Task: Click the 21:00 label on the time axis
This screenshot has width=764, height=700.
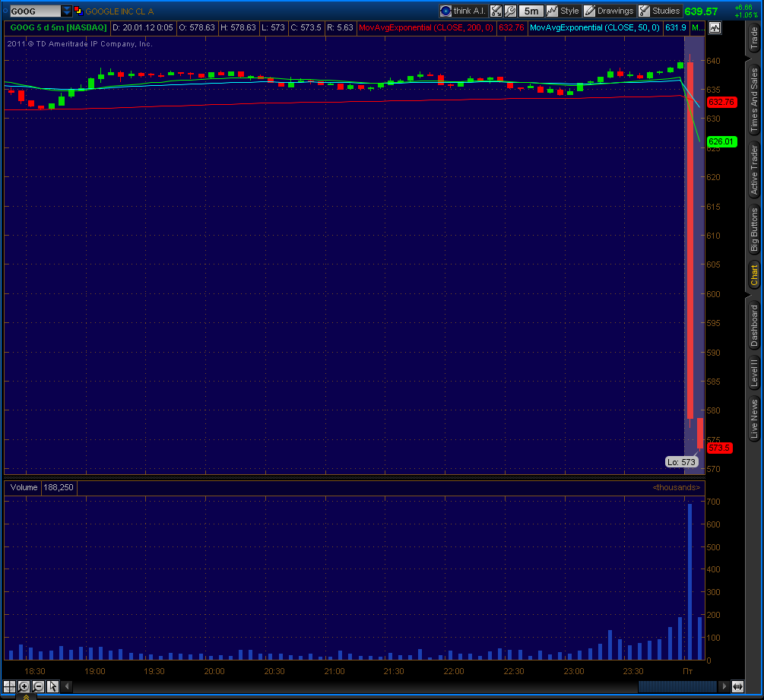Action: pyautogui.click(x=334, y=671)
